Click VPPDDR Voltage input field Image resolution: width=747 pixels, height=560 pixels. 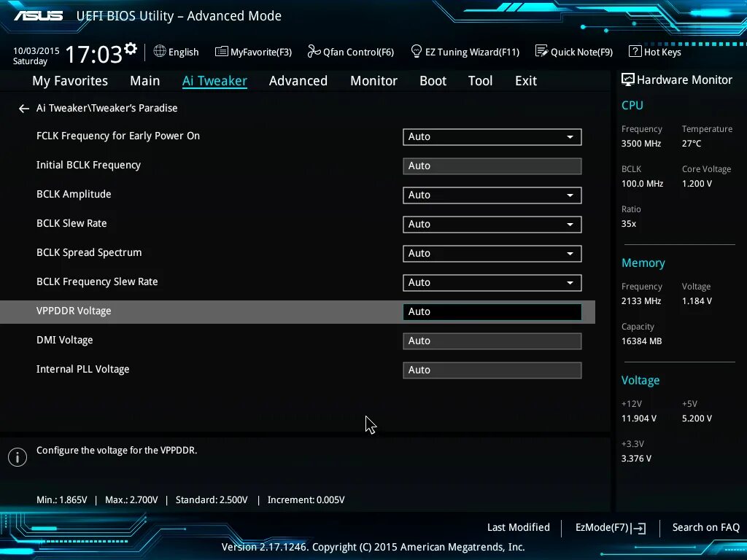tap(492, 312)
